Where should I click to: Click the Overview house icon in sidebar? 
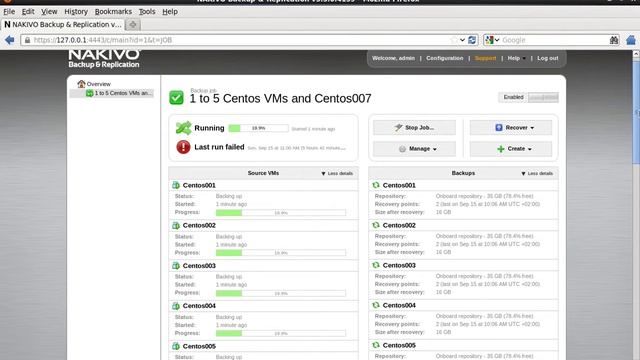coord(81,84)
